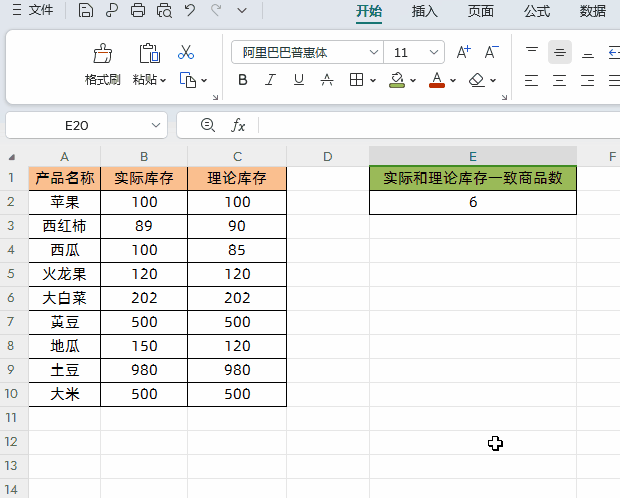Expand the font color dropdown arrow
The height and width of the screenshot is (498, 620).
(x=453, y=81)
